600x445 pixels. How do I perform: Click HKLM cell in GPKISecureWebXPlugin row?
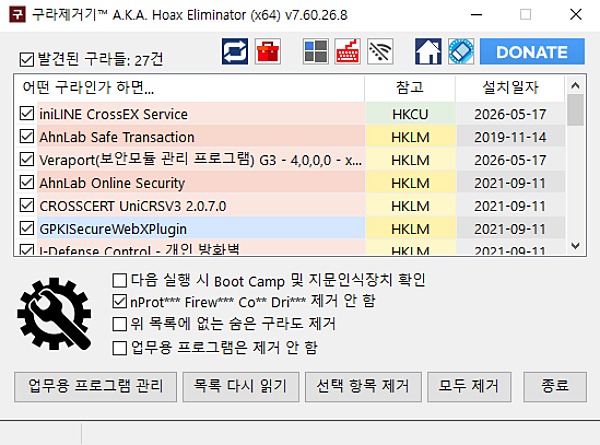click(410, 229)
